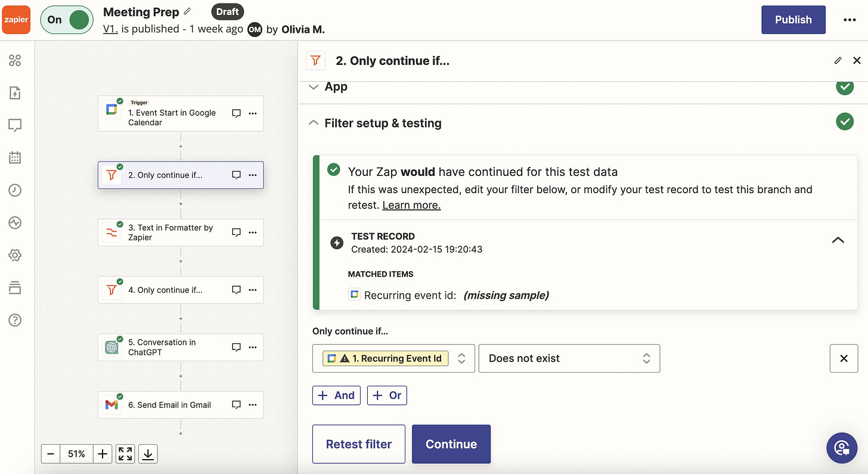Open the history clock sidebar icon

(15, 190)
